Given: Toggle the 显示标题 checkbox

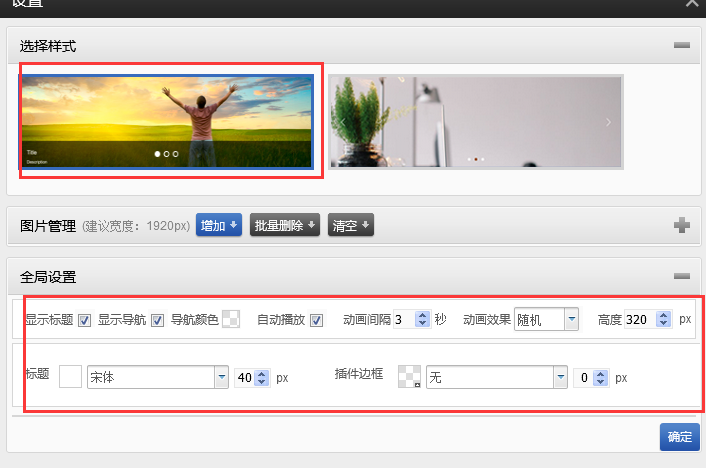Looking at the screenshot, I should click(x=85, y=320).
